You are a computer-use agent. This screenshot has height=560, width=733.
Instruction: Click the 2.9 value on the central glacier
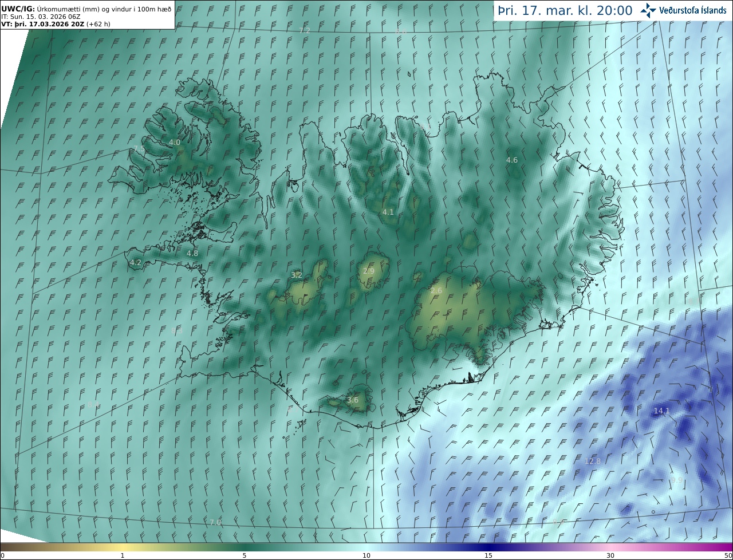coord(369,271)
